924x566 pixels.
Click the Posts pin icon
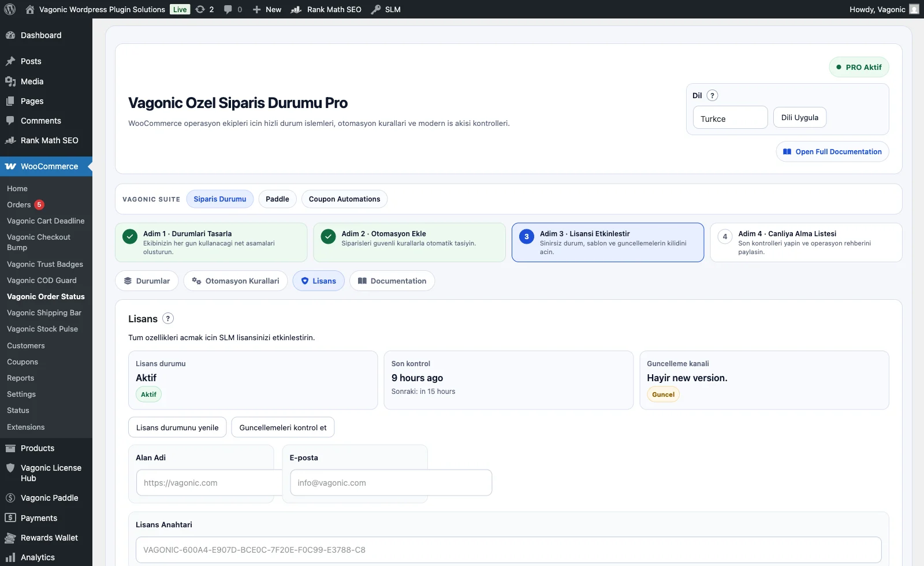(x=10, y=61)
